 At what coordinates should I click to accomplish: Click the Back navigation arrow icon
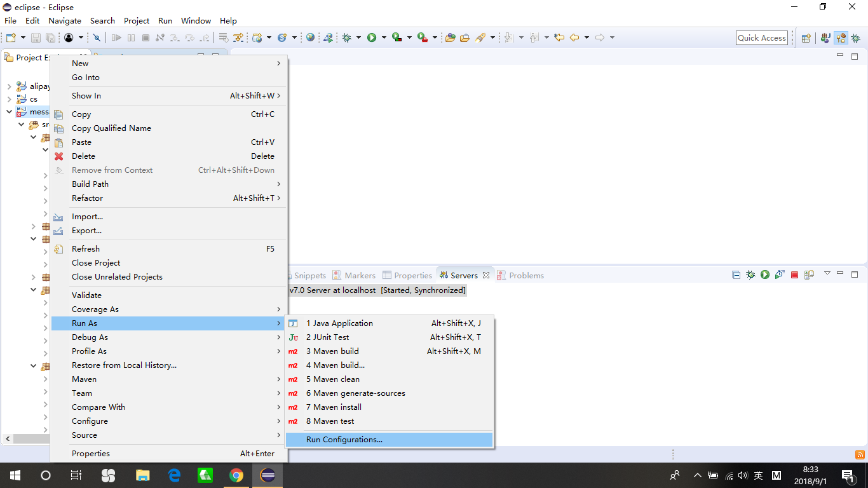point(574,38)
